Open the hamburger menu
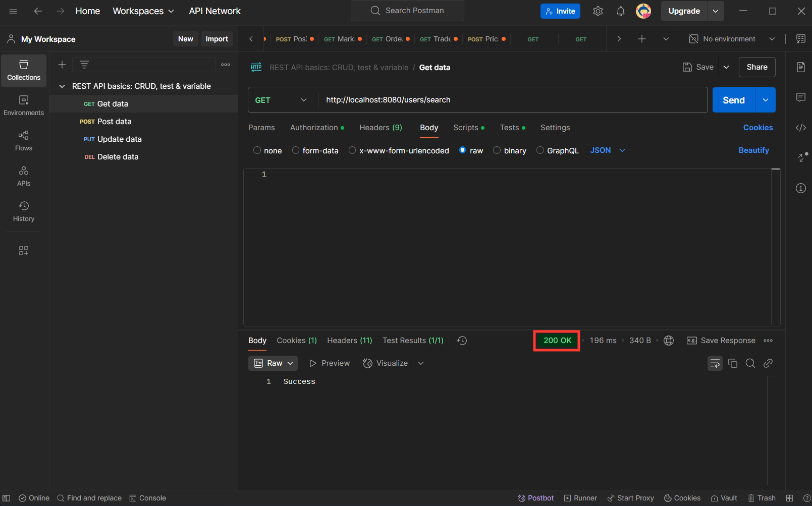The height and width of the screenshot is (506, 812). tap(13, 11)
